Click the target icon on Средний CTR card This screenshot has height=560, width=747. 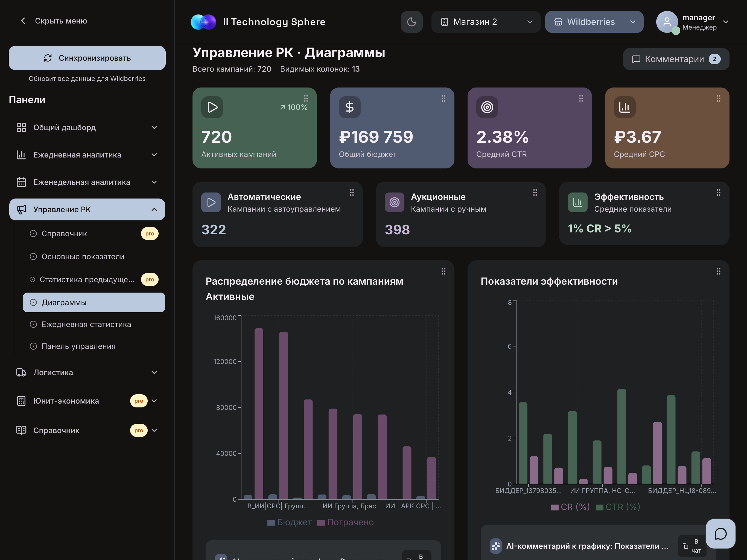pyautogui.click(x=487, y=107)
